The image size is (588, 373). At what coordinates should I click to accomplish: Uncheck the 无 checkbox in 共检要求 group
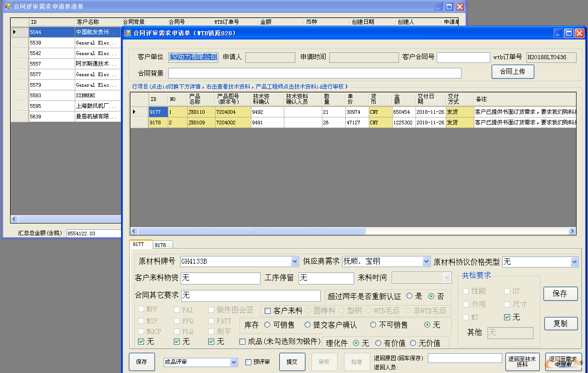click(507, 317)
